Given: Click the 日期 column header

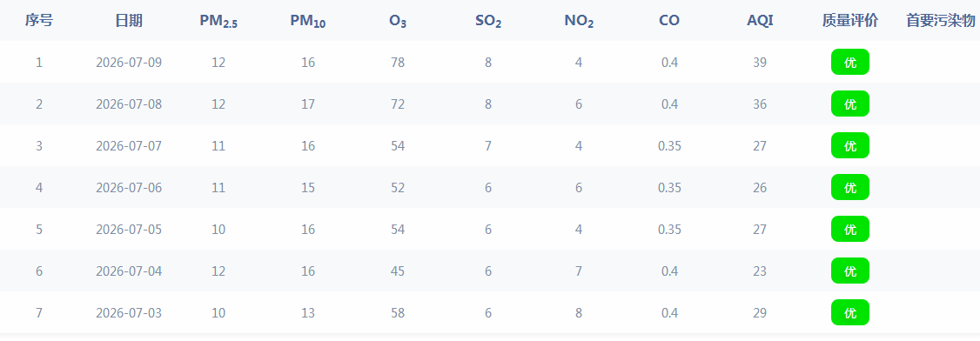Looking at the screenshot, I should click(129, 21).
